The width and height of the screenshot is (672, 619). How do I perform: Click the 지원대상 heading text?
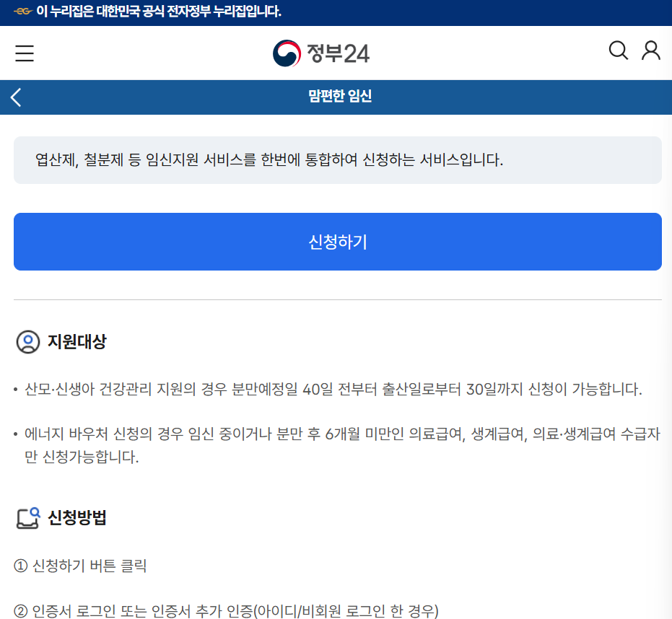[x=77, y=342]
